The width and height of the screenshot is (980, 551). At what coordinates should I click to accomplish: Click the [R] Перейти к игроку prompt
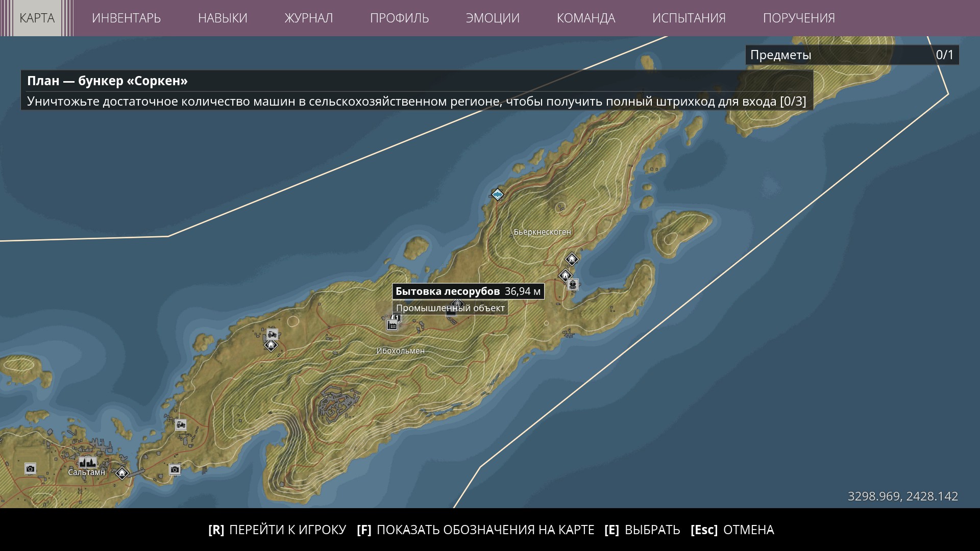point(277,530)
